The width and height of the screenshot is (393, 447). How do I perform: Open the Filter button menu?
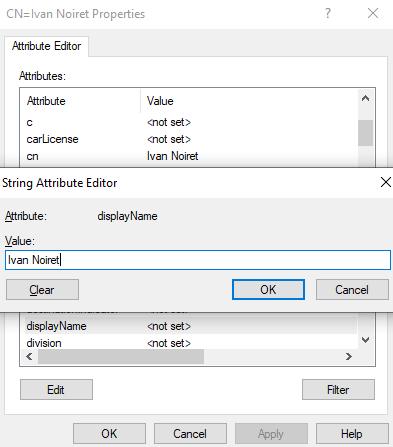[x=338, y=389]
